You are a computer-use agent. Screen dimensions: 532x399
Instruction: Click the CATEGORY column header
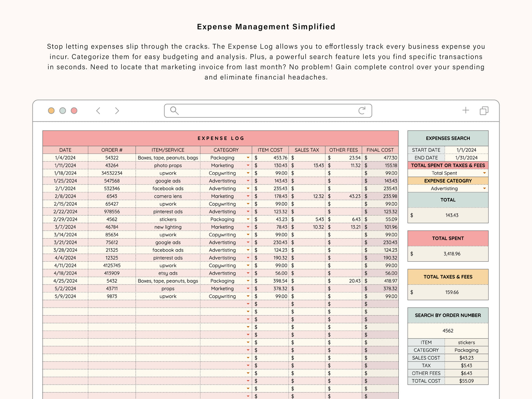coord(226,150)
